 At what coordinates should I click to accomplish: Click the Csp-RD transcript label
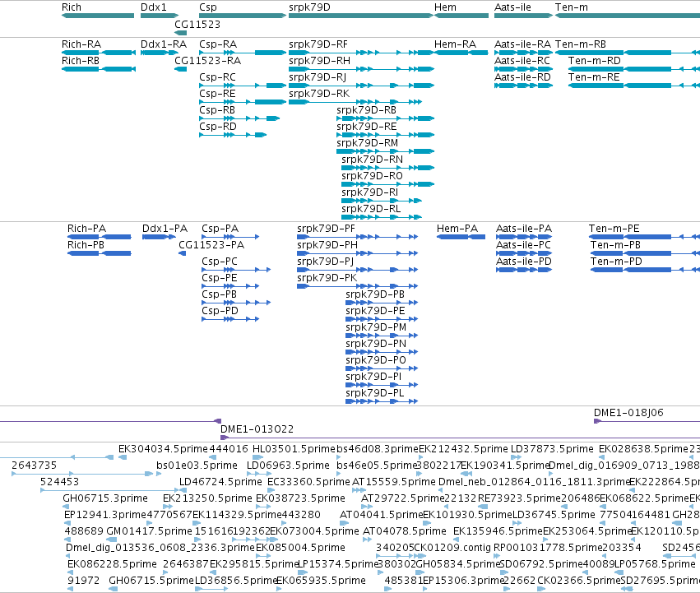coord(218,127)
